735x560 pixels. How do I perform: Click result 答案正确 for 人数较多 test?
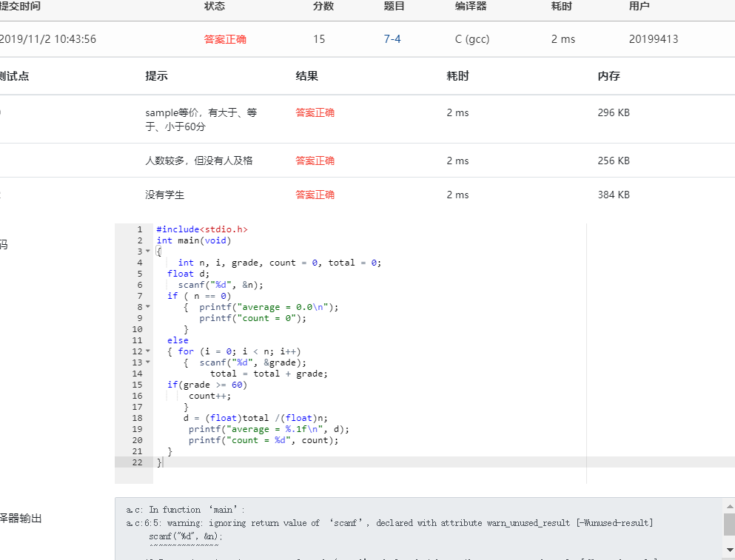(315, 161)
